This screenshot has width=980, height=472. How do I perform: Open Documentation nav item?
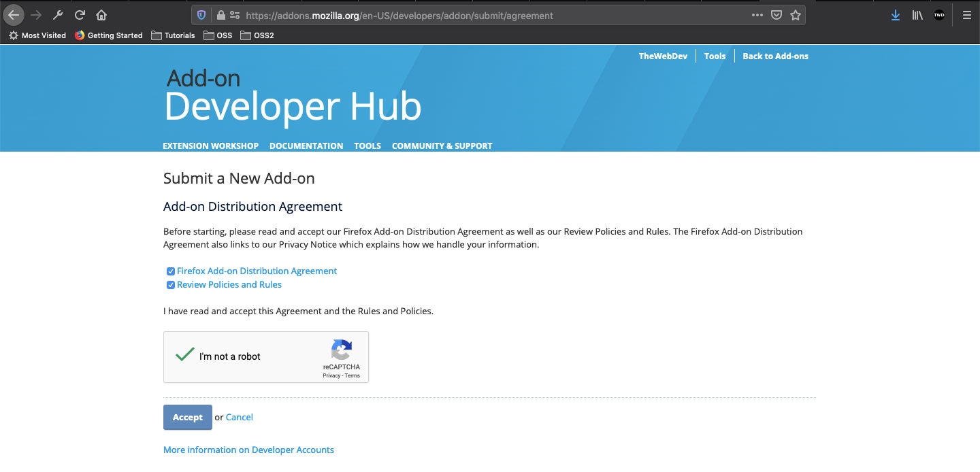click(x=306, y=146)
